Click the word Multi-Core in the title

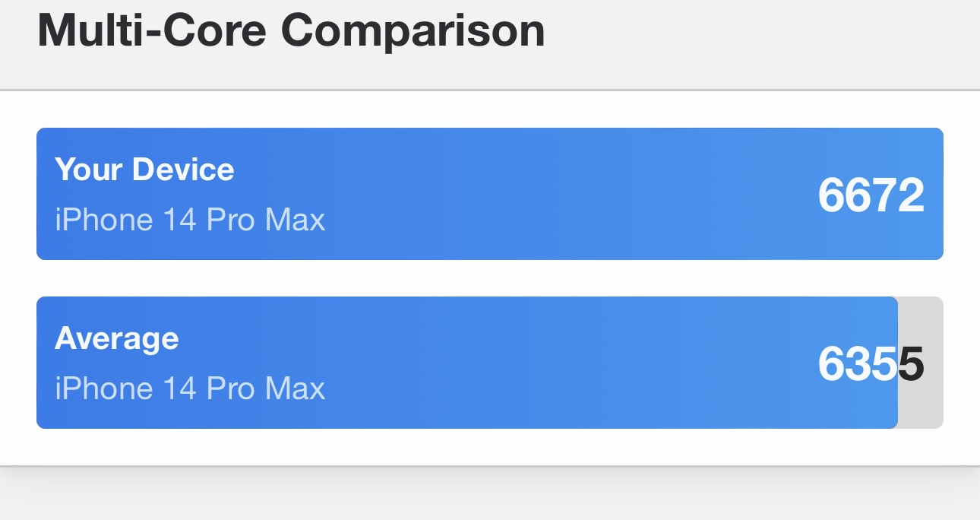(x=152, y=30)
